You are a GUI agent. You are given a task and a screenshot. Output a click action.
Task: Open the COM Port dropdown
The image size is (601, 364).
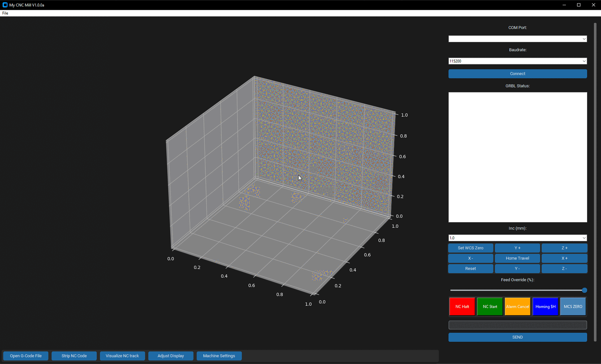tap(517, 39)
